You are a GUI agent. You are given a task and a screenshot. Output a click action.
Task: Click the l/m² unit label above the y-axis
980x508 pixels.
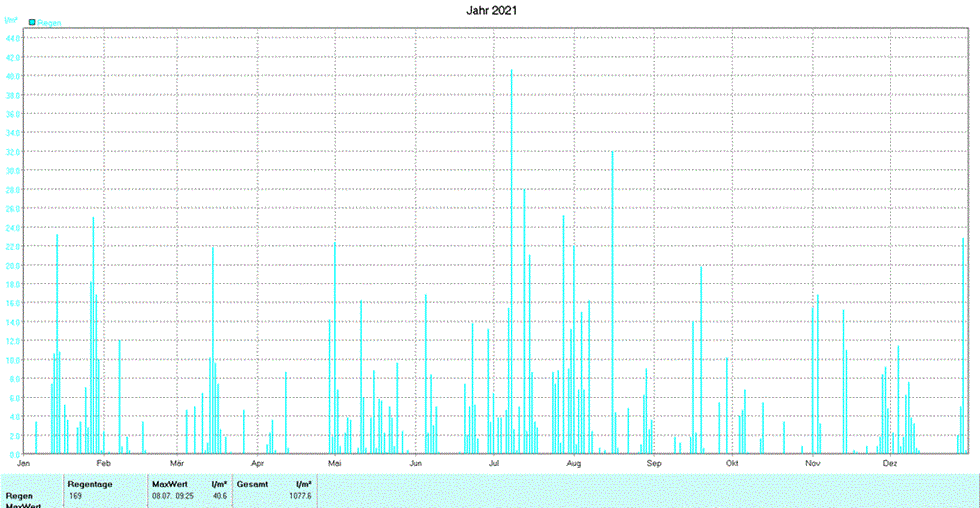coord(11,21)
